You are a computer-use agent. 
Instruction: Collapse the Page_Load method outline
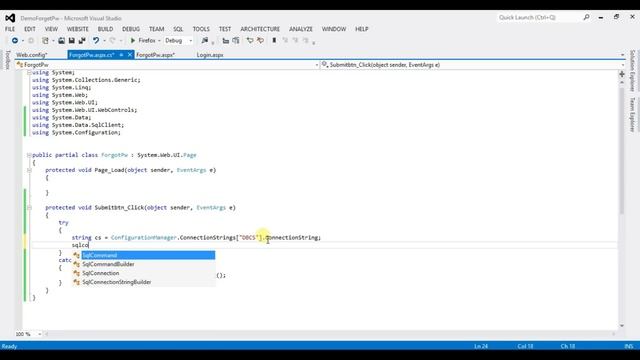coord(29,170)
